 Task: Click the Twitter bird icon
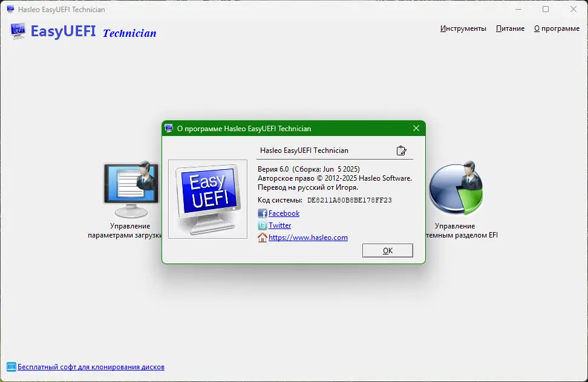click(x=262, y=225)
